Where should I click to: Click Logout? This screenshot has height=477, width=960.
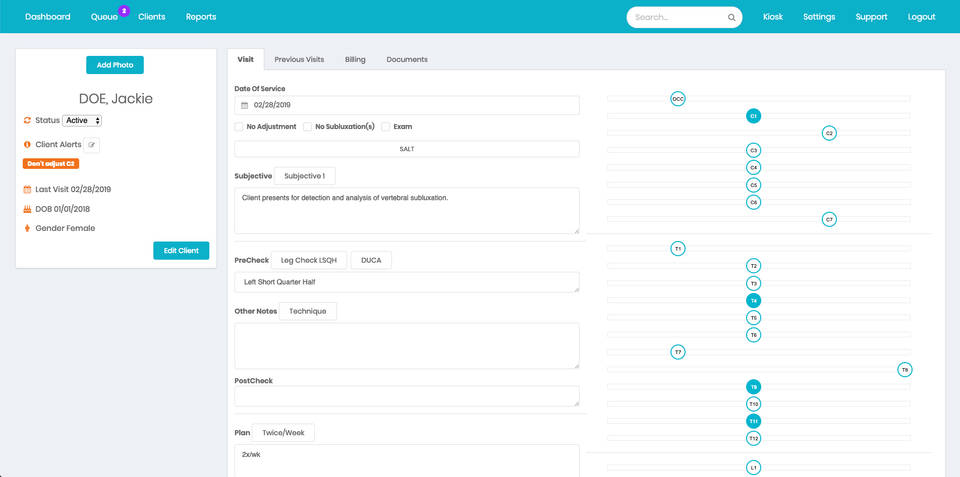coord(921,17)
